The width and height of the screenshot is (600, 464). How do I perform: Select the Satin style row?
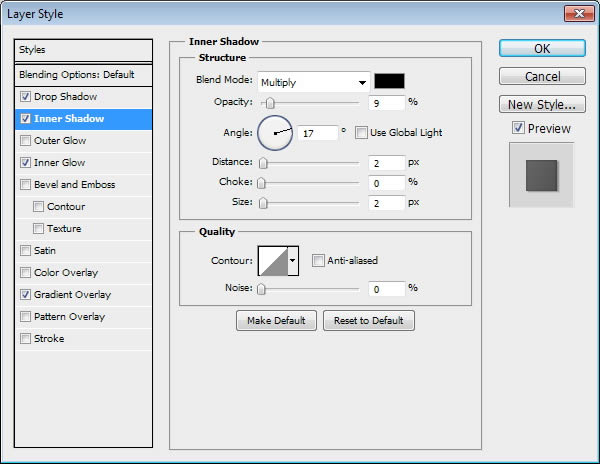coord(83,251)
